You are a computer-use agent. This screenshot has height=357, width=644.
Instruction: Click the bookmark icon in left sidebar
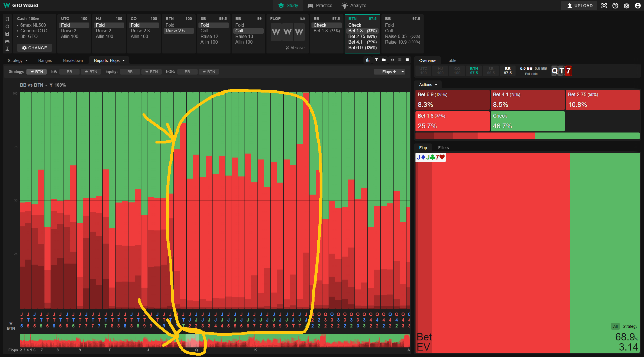click(7, 19)
